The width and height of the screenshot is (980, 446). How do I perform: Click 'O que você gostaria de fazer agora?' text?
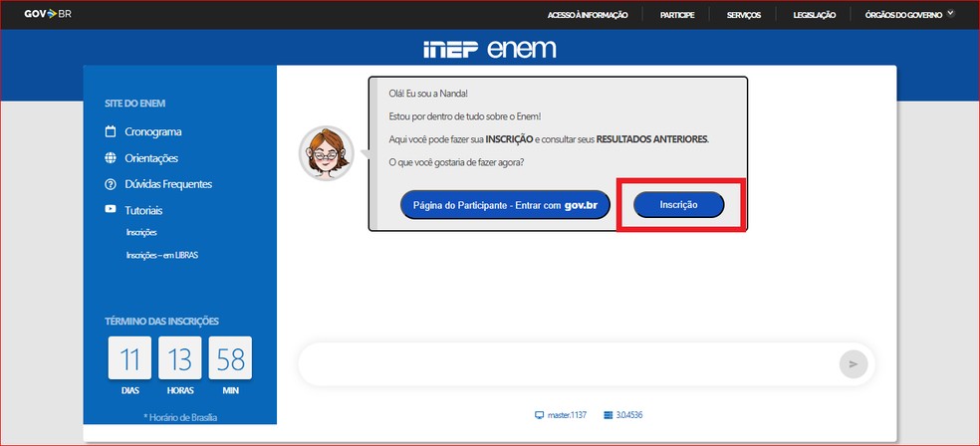(x=456, y=162)
